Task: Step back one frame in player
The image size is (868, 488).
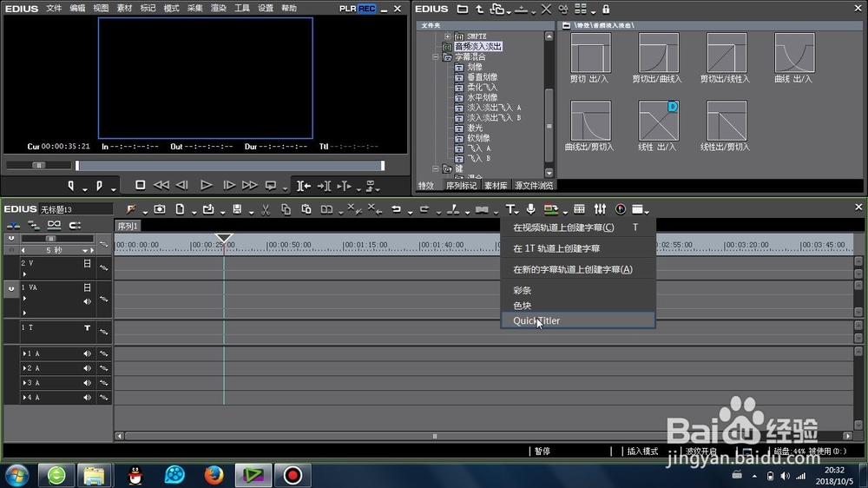Action: 182,185
